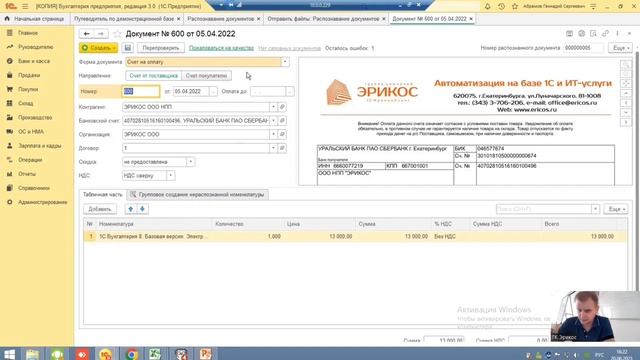This screenshot has height=360, width=640.
Task: Open the Банк и касса section
Action: pyautogui.click(x=34, y=61)
